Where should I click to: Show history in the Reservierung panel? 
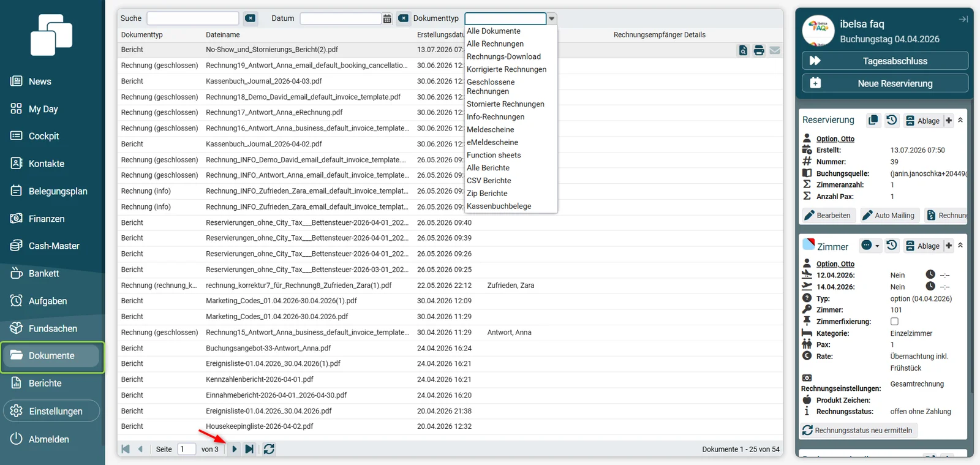(x=892, y=120)
